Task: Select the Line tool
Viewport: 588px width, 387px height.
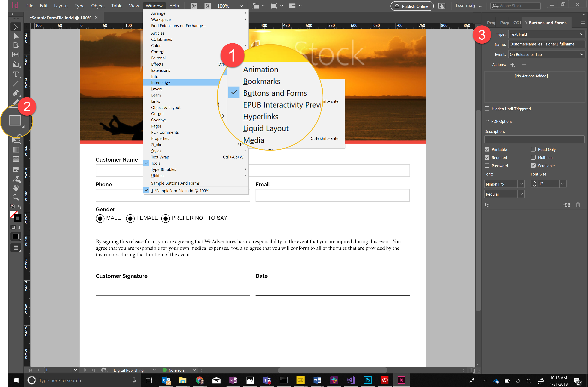Action: [16, 84]
